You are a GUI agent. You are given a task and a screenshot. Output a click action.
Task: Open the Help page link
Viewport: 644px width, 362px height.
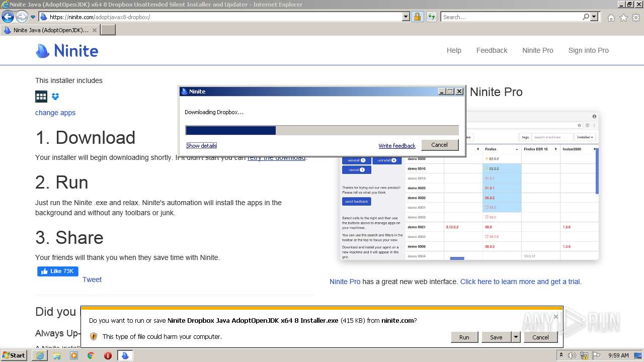[454, 50]
